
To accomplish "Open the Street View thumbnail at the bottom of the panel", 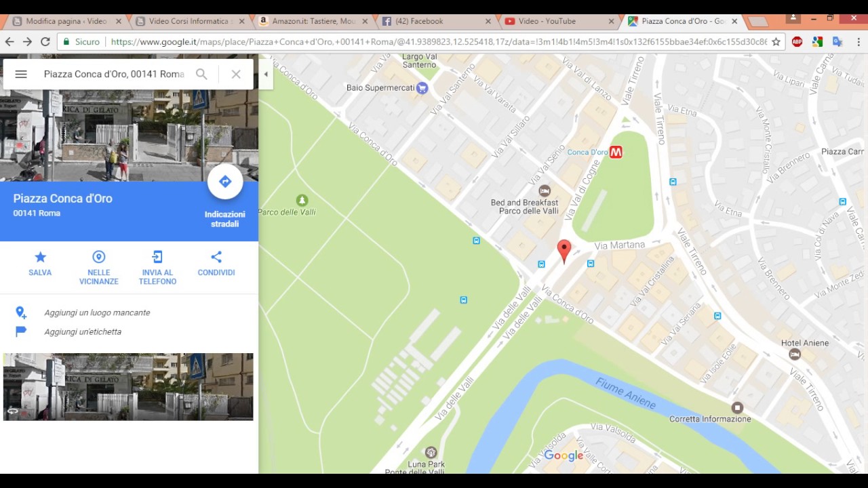I will (x=128, y=386).
